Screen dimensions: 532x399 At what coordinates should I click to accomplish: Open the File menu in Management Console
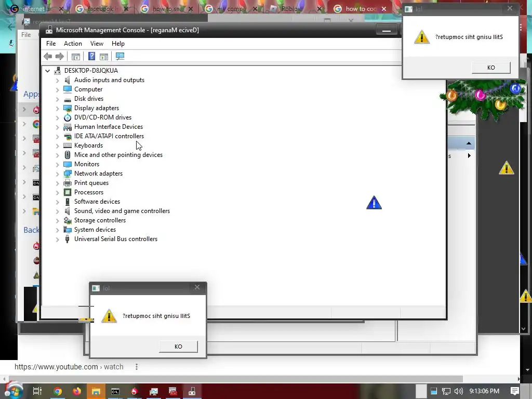pos(51,44)
